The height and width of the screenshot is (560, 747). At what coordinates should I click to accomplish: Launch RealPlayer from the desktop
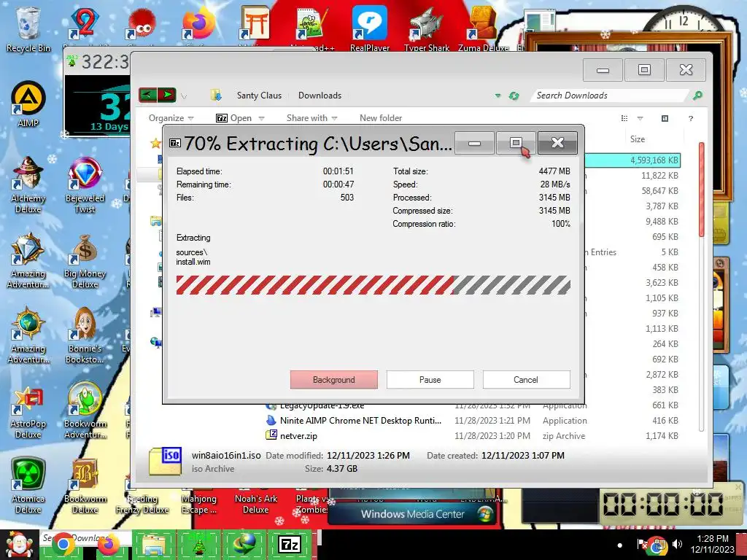(x=370, y=28)
